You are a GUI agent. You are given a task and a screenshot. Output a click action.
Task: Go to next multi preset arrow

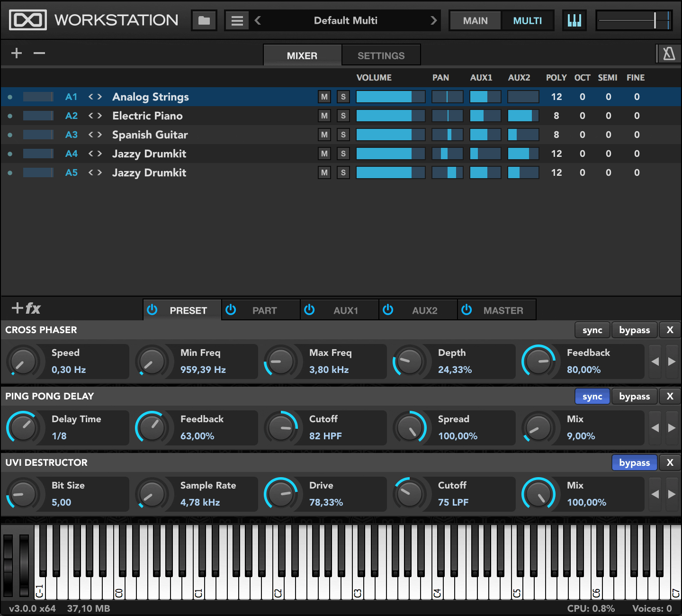(433, 20)
